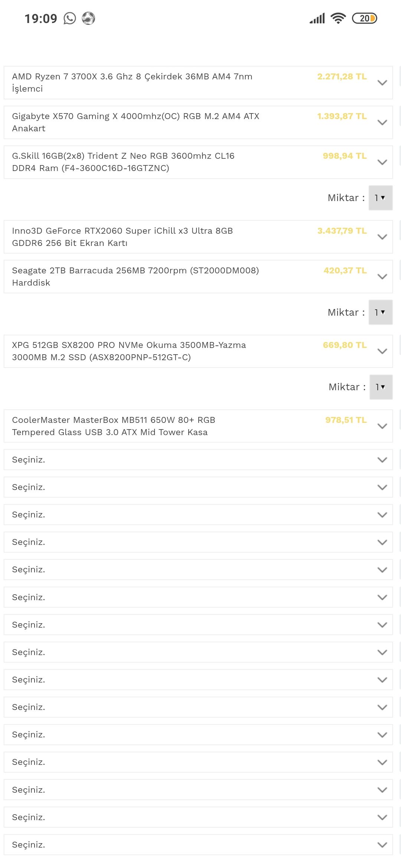Tap the WhatsApp notification icon
The image size is (401, 868).
[x=70, y=18]
